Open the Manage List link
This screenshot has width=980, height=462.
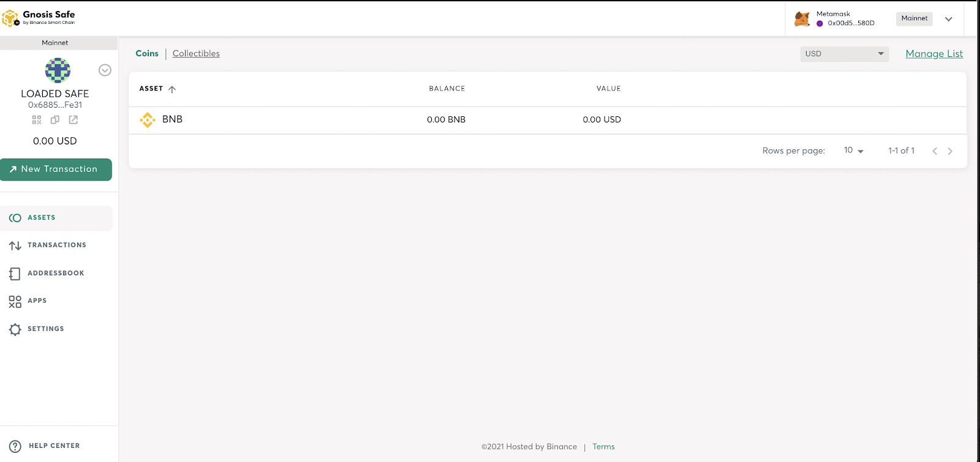(934, 54)
